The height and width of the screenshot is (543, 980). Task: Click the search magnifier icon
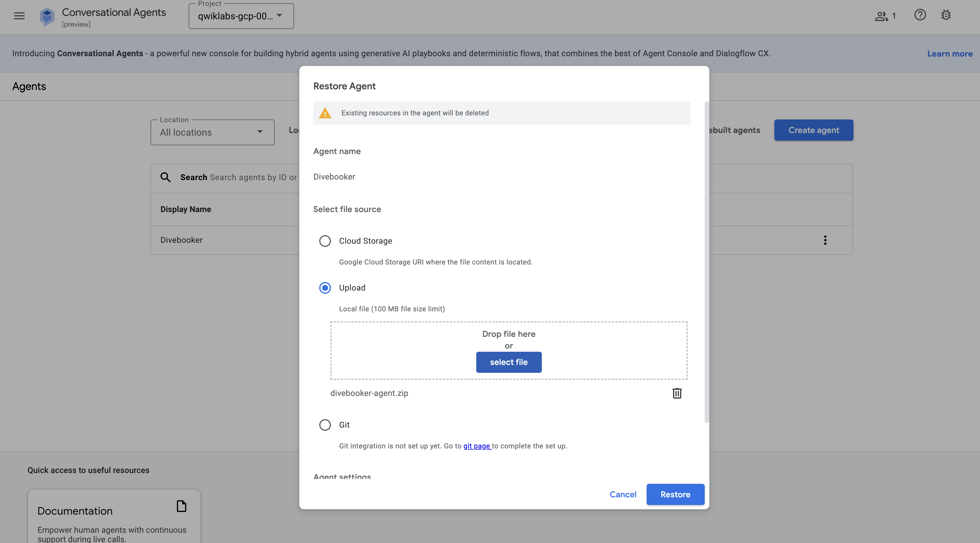point(165,177)
